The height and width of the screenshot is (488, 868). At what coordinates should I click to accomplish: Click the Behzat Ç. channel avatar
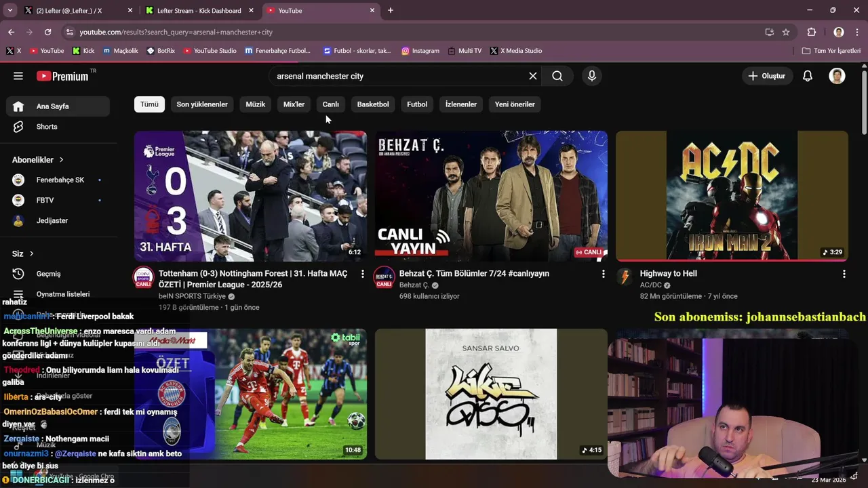384,278
